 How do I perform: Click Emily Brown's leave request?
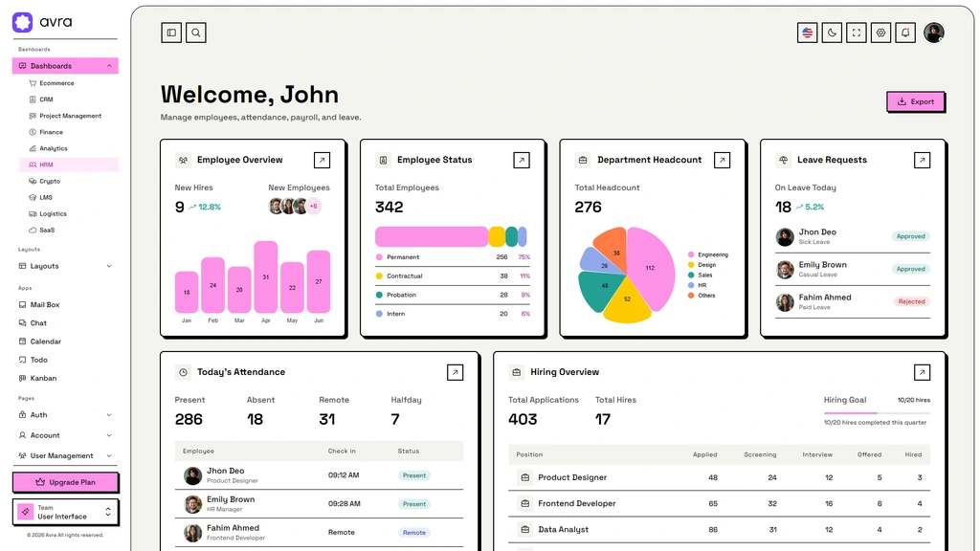click(x=853, y=269)
